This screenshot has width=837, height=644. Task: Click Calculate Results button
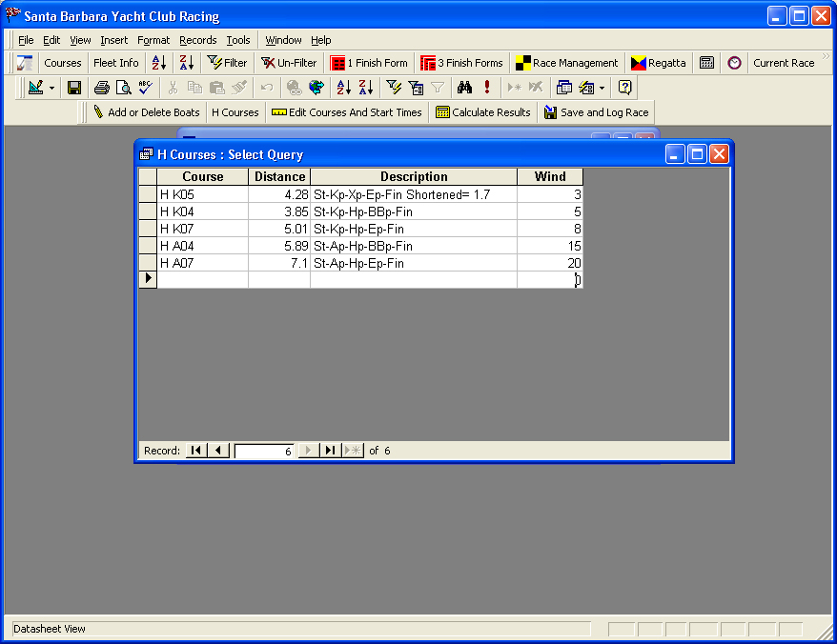coord(483,112)
